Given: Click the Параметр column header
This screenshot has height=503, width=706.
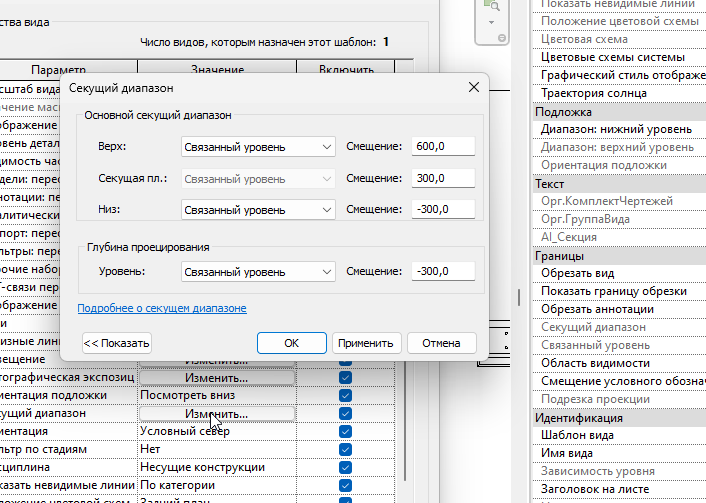Looking at the screenshot, I should 59,67.
